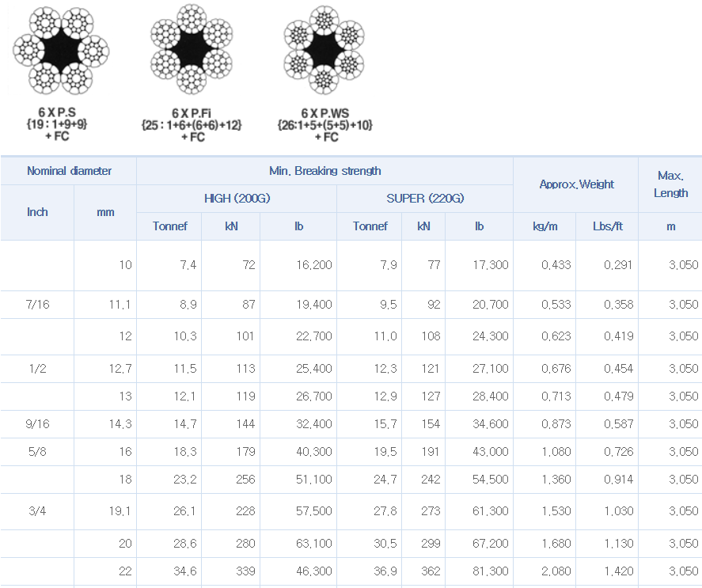The height and width of the screenshot is (588, 702).
Task: Click the 'kg/m' column header
Action: 545,226
